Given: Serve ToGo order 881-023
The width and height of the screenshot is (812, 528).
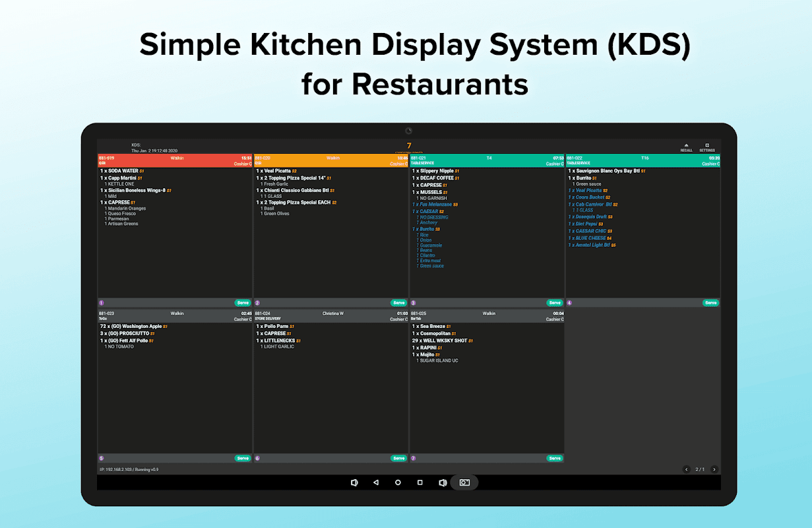Looking at the screenshot, I should [243, 458].
